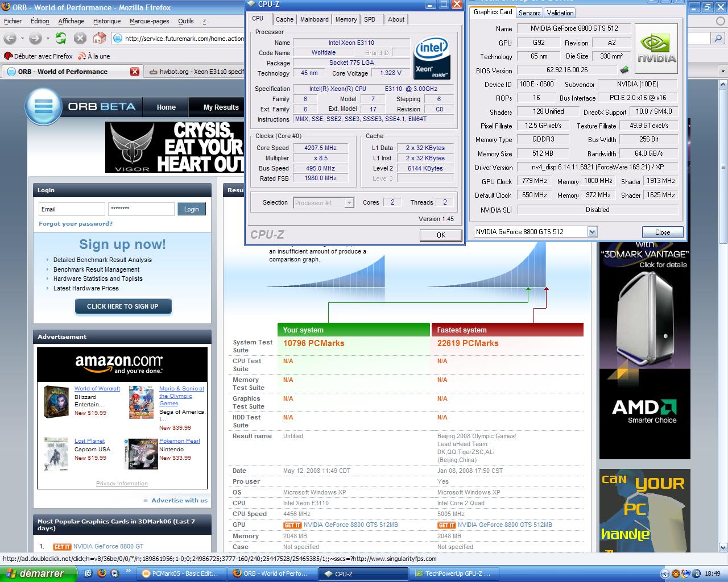Open the Historique menu
The image size is (728, 582).
[x=107, y=21]
